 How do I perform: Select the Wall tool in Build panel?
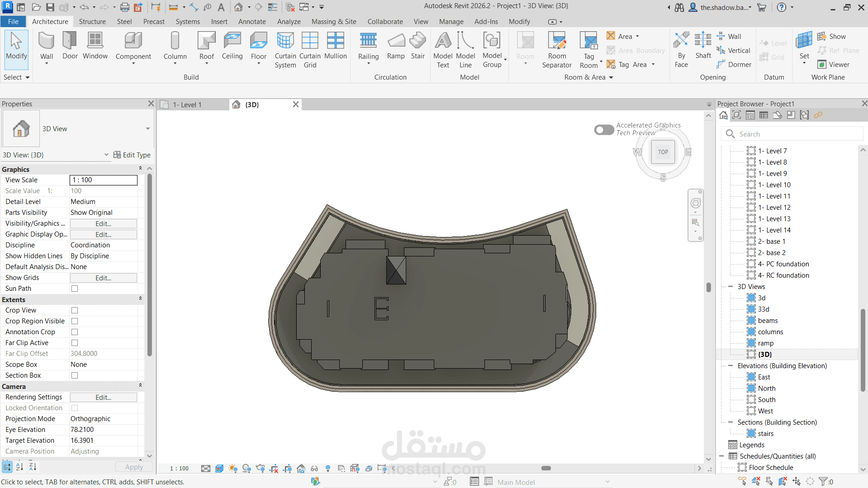click(x=47, y=47)
